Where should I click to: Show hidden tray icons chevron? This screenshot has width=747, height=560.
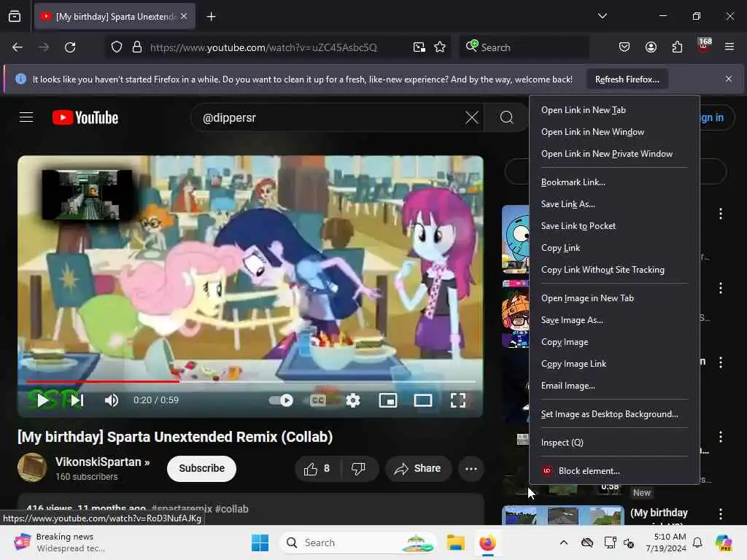tap(564, 542)
